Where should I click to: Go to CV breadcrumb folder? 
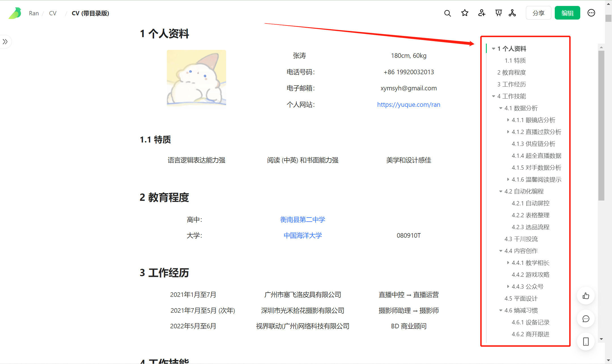tap(53, 13)
